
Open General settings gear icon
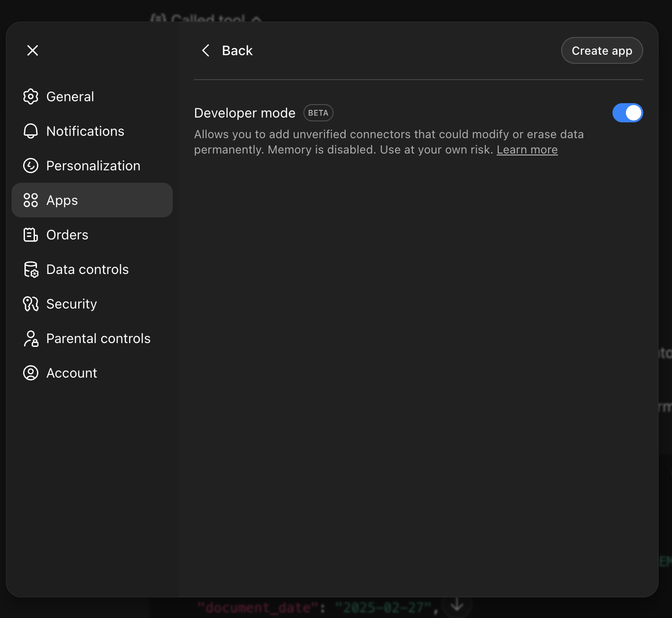pos(31,96)
